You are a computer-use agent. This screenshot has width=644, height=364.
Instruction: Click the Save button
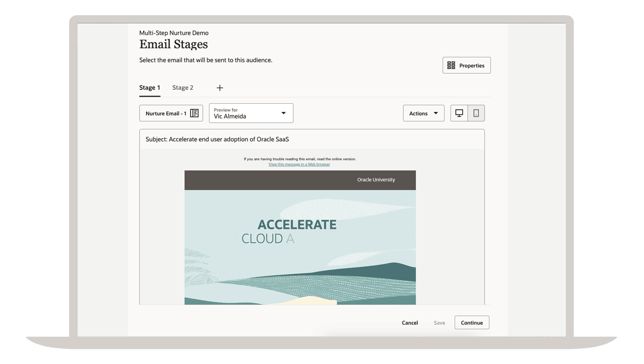pyautogui.click(x=439, y=323)
